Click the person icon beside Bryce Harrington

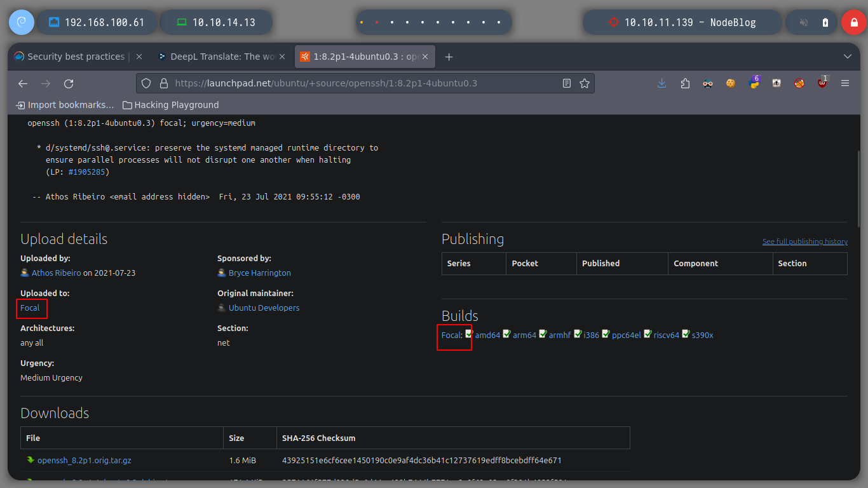(x=222, y=273)
